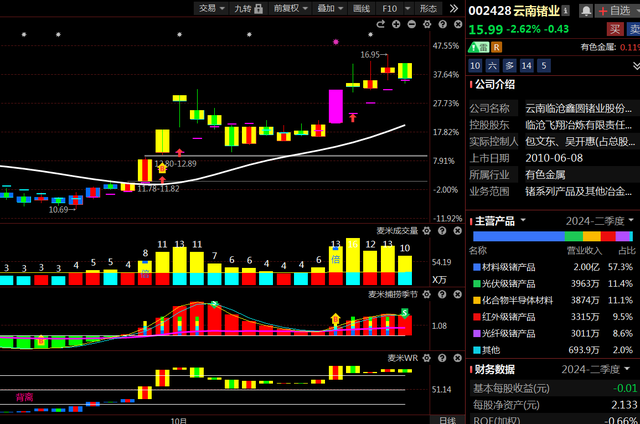
Task: Open main K-line chart settings gear
Action: (x=427, y=24)
